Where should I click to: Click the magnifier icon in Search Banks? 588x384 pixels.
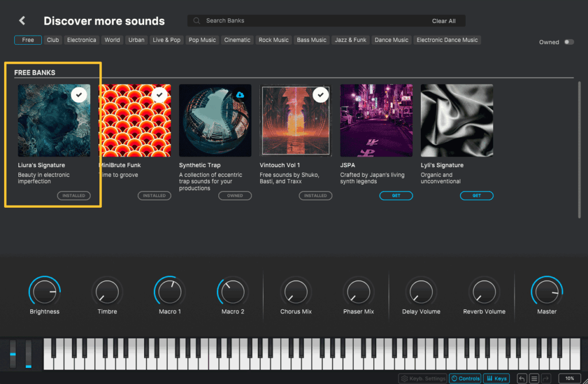pyautogui.click(x=196, y=21)
